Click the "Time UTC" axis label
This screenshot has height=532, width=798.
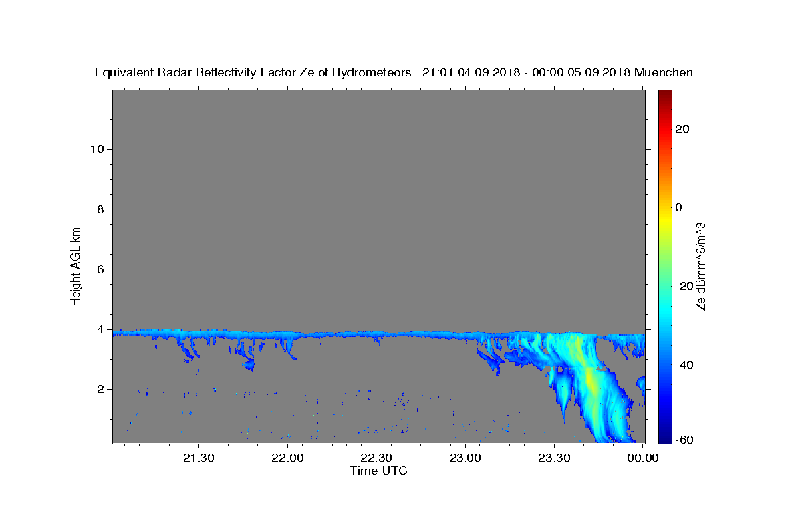click(378, 471)
